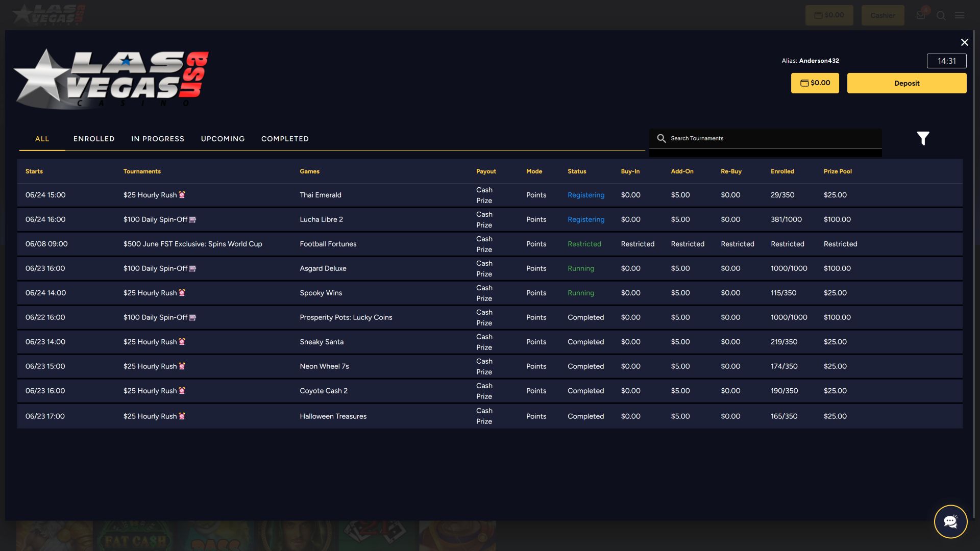Click the yellow Deposit button
This screenshot has width=980, height=551.
coord(906,83)
